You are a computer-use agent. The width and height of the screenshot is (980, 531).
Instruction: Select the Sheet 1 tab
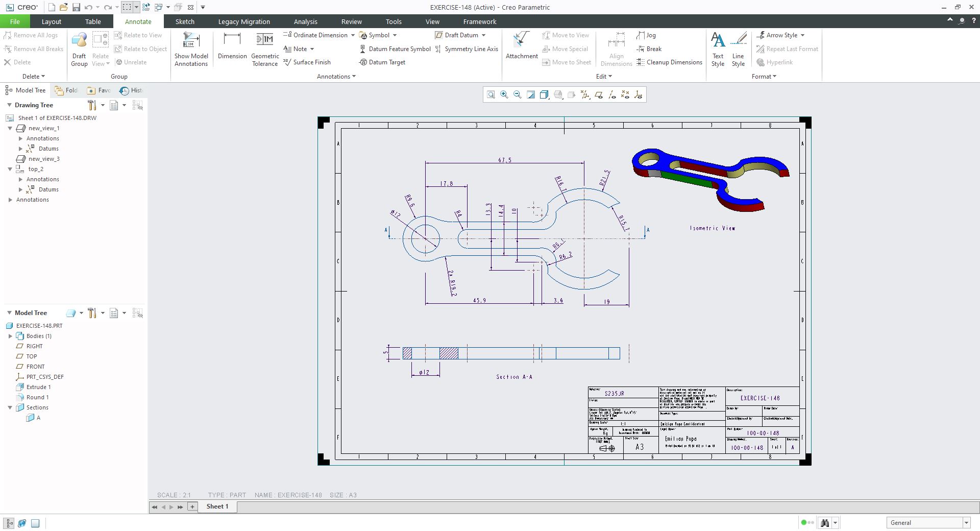tap(217, 506)
